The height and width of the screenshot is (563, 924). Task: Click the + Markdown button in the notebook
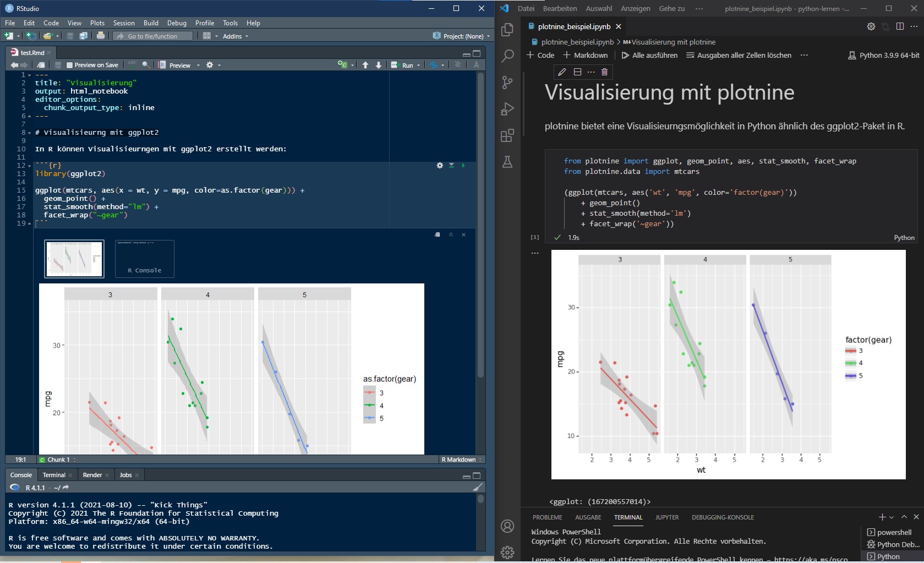(586, 55)
